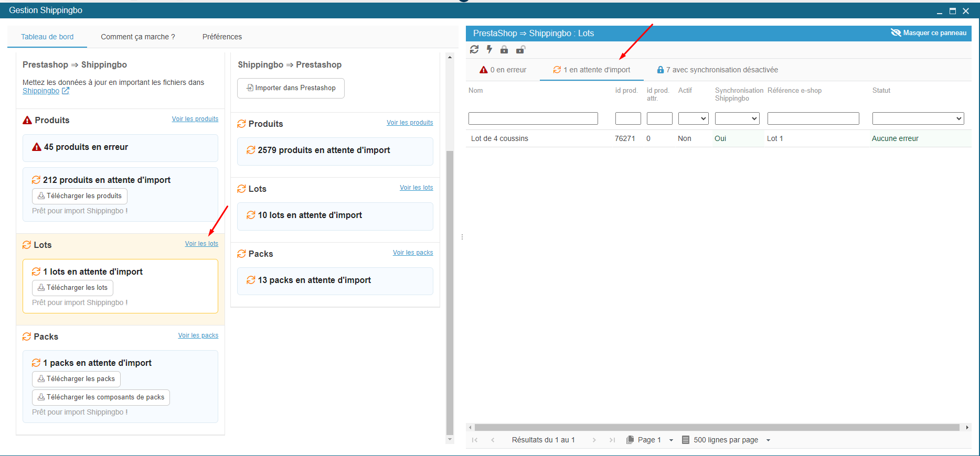980x456 pixels.
Task: Open Synchronisation Shippingbo filter dropdown
Action: [x=737, y=118]
